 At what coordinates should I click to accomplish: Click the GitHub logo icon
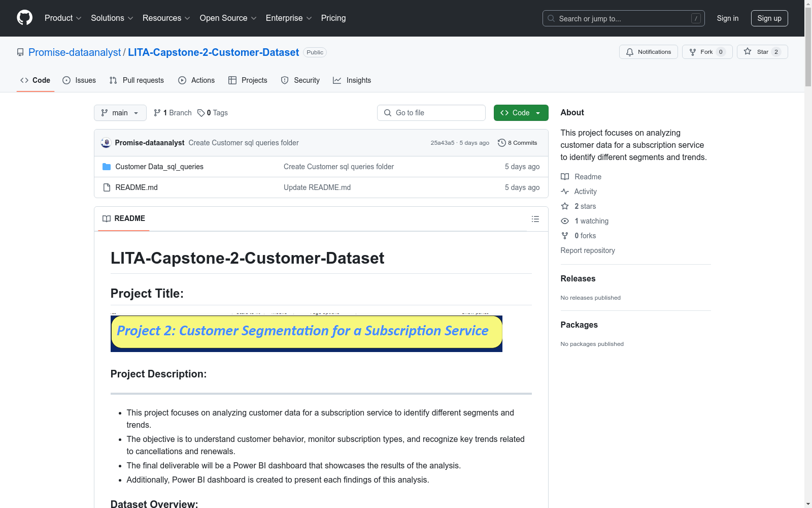click(24, 18)
